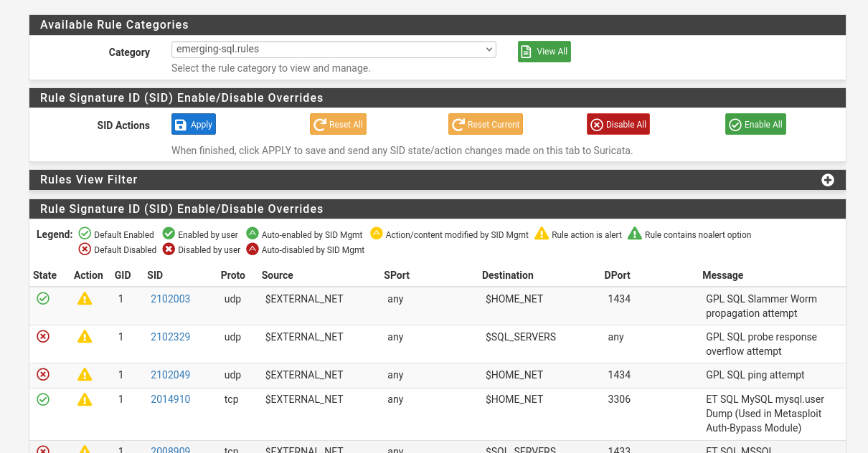
Task: Toggle state icon for SID 2102003
Action: (x=43, y=298)
